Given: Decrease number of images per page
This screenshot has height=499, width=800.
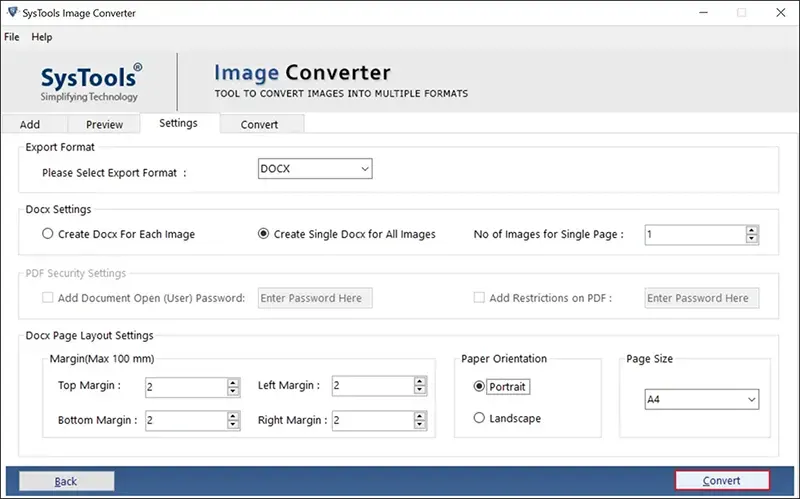Looking at the screenshot, I should (752, 239).
